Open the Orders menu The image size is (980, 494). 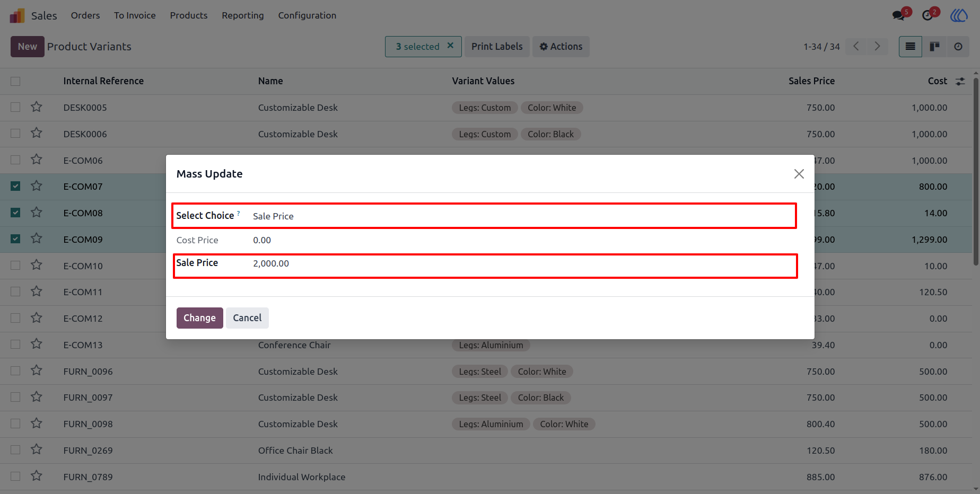pyautogui.click(x=85, y=15)
